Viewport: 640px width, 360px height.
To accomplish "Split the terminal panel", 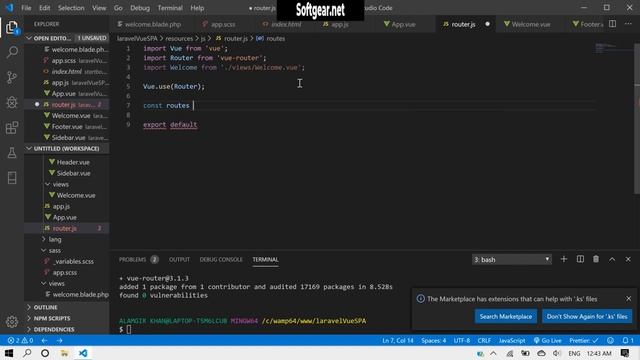I will (580, 259).
